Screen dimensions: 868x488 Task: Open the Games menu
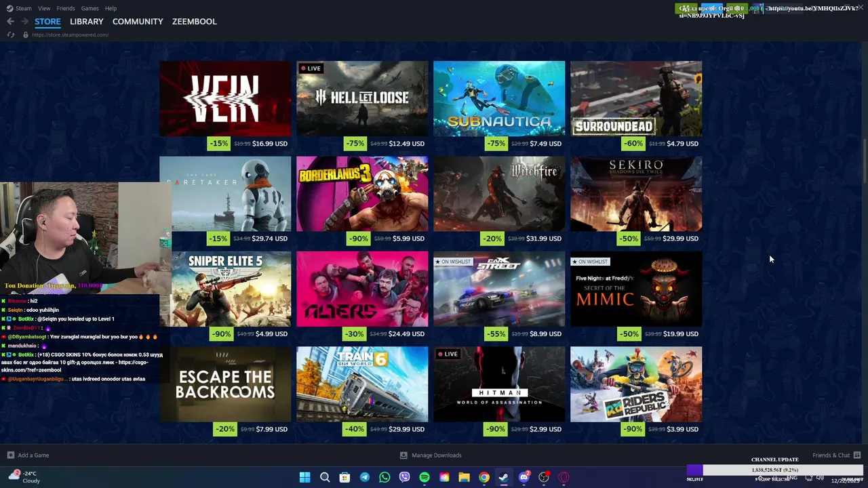(90, 8)
